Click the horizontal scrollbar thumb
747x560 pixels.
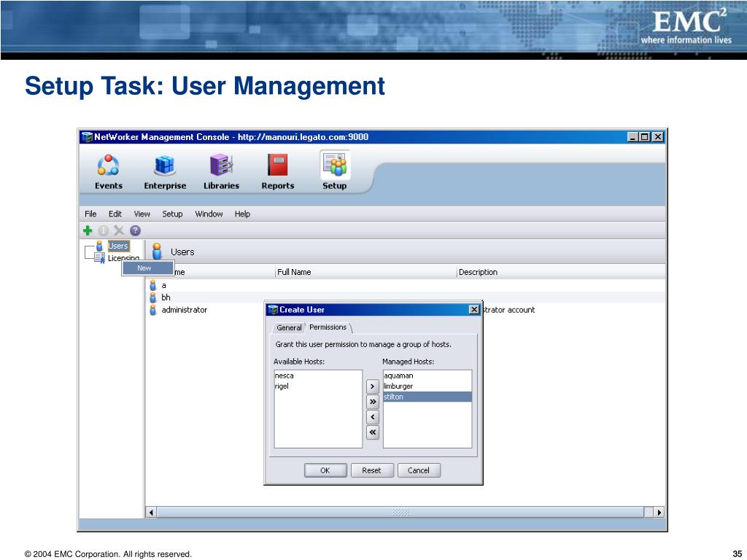coord(400,513)
